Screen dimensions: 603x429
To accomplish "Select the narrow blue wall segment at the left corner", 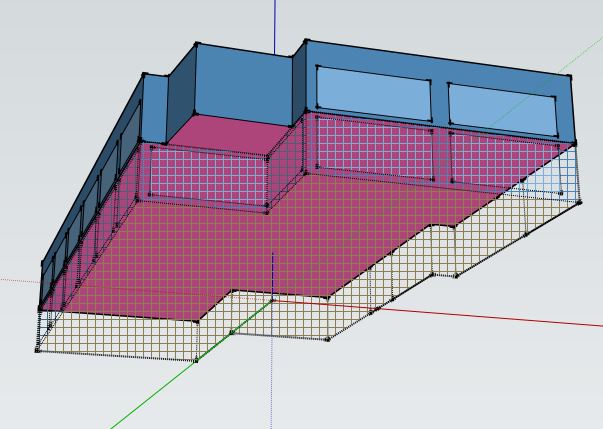I will point(155,110).
